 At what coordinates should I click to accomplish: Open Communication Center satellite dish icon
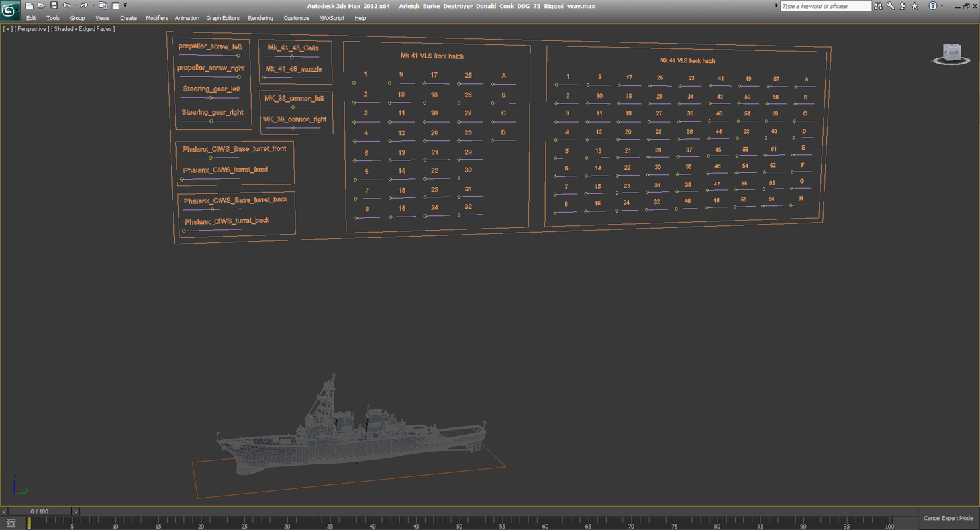coord(903,6)
